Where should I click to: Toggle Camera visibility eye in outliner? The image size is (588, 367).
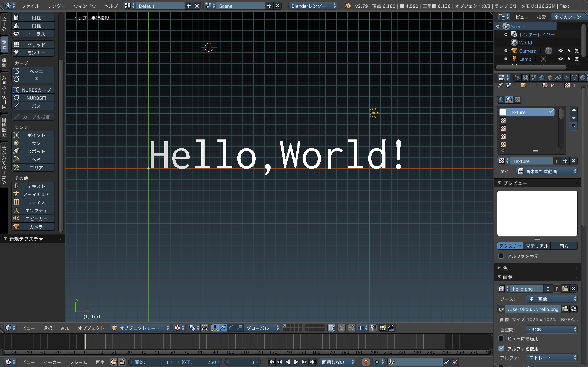[561, 51]
